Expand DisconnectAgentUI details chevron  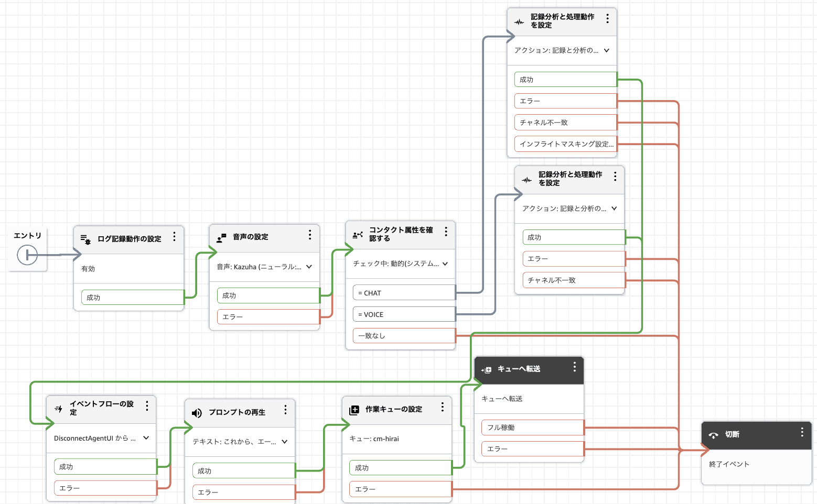(x=146, y=438)
